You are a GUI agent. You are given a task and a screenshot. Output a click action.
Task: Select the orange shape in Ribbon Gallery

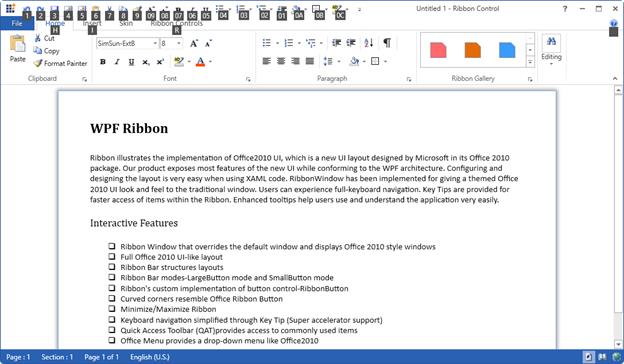[x=472, y=50]
